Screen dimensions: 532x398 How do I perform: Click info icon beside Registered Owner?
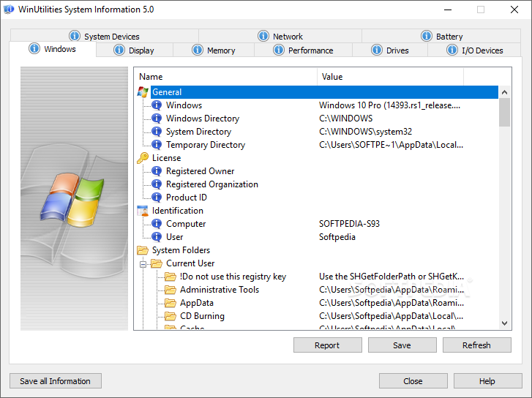(x=157, y=171)
